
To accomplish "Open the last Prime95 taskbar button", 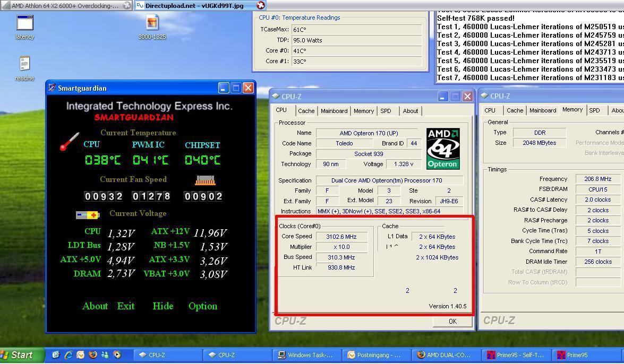I will (586, 355).
